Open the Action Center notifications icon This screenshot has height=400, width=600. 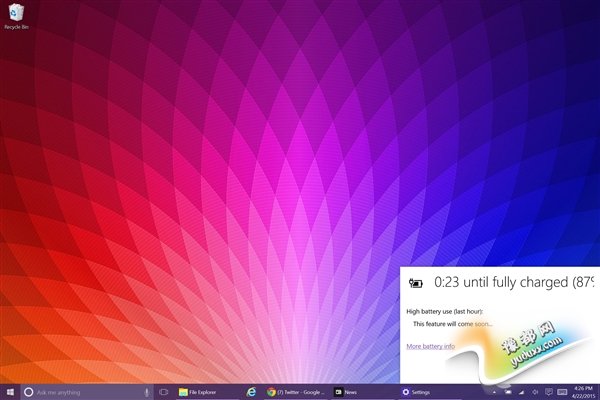pyautogui.click(x=550, y=392)
